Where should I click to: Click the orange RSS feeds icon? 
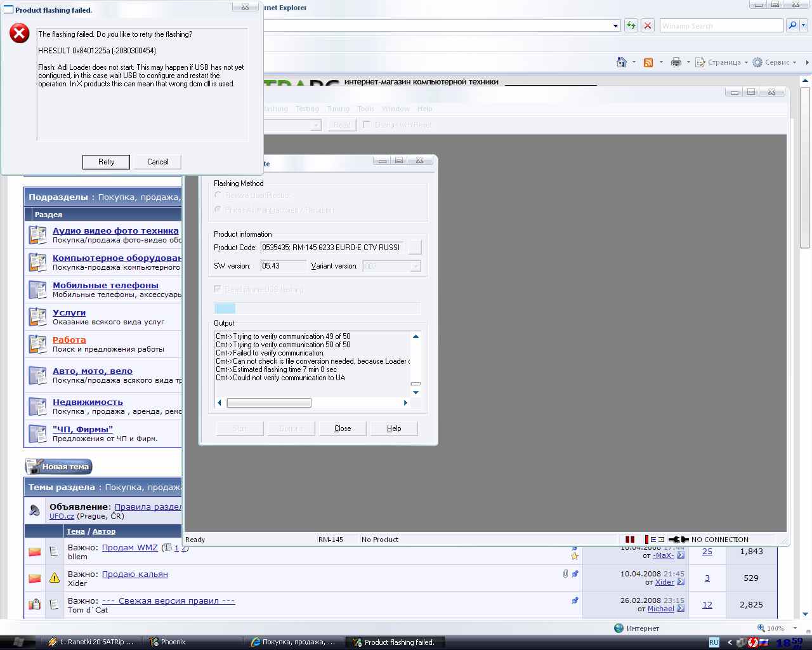[648, 62]
